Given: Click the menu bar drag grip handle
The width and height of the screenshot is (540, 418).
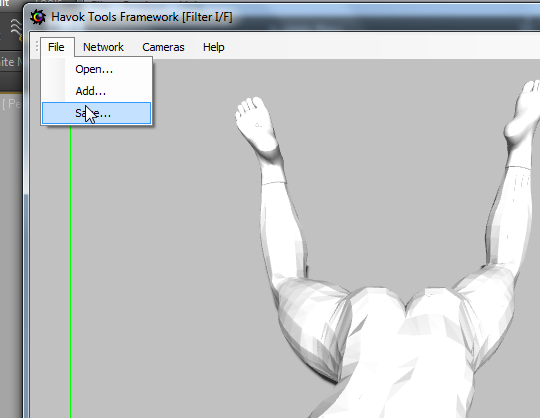Looking at the screenshot, I should (x=37, y=46).
